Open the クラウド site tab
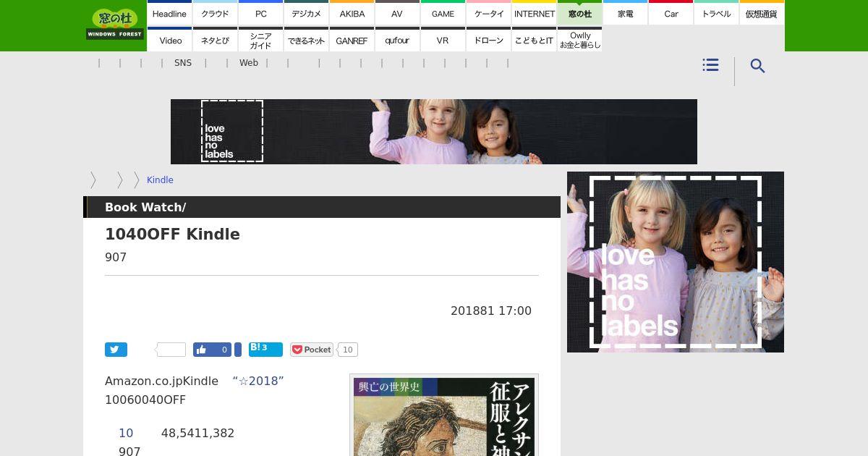 point(215,14)
